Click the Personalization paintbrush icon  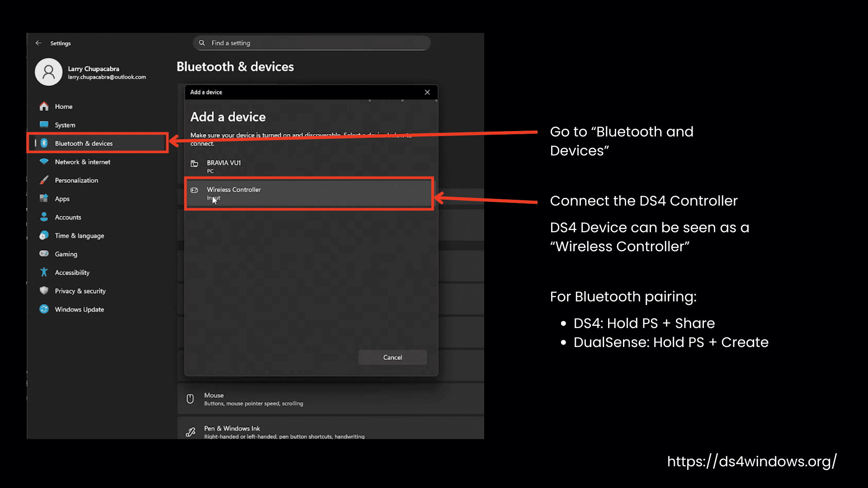44,180
